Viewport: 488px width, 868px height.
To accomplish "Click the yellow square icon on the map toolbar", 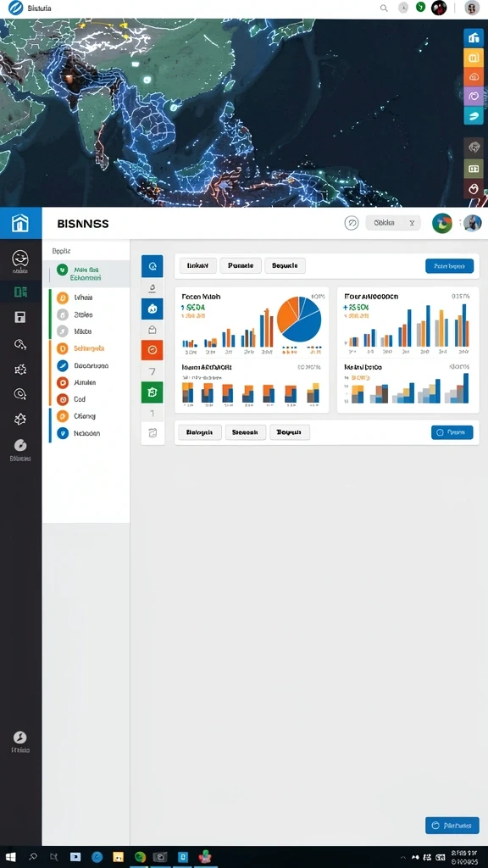I will [473, 58].
